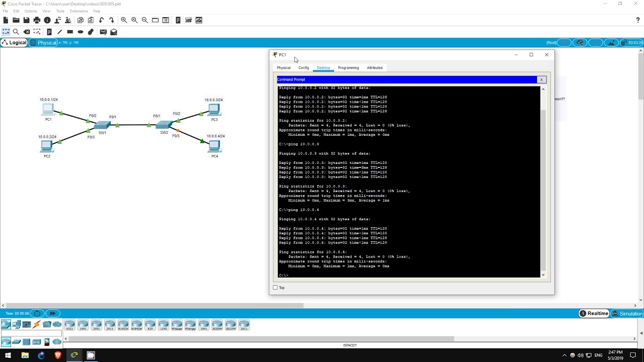Switch to Realtime mode
644x362 pixels.
pos(594,314)
